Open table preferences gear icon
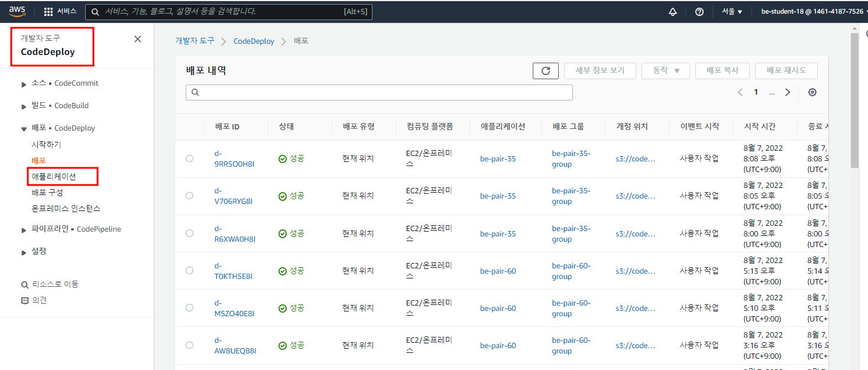The image size is (868, 370). coord(812,92)
